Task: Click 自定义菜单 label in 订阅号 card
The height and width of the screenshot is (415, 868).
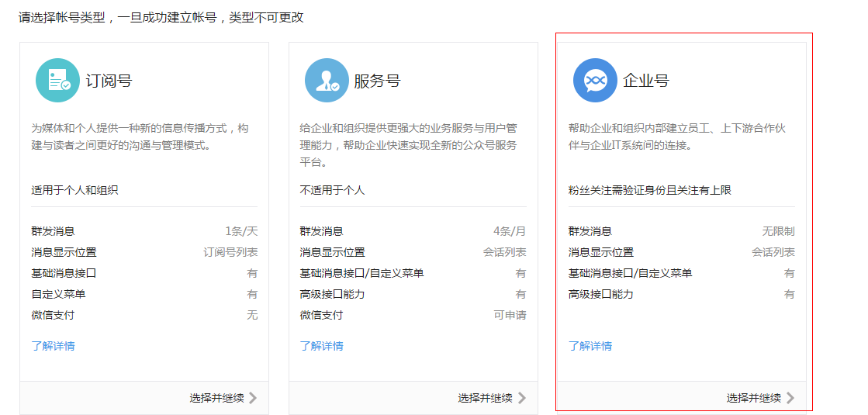Action: (59, 294)
